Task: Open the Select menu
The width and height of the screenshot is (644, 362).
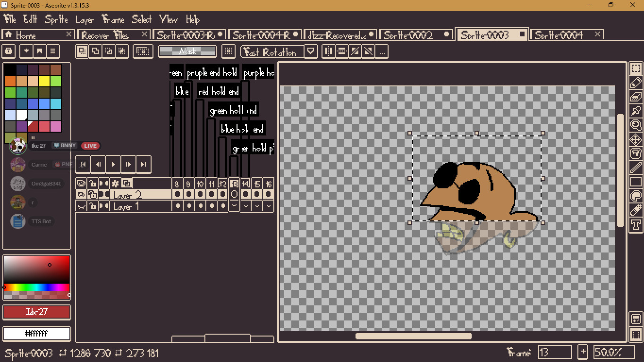Action: click(x=142, y=19)
